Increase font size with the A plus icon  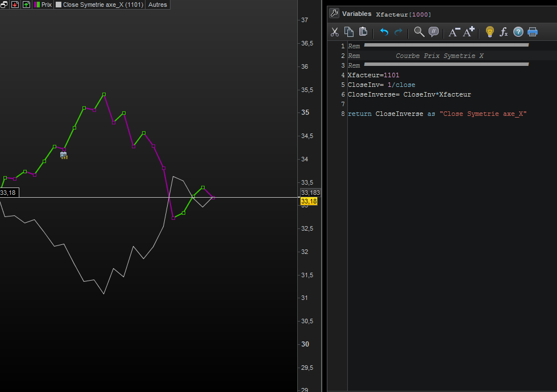tap(469, 32)
